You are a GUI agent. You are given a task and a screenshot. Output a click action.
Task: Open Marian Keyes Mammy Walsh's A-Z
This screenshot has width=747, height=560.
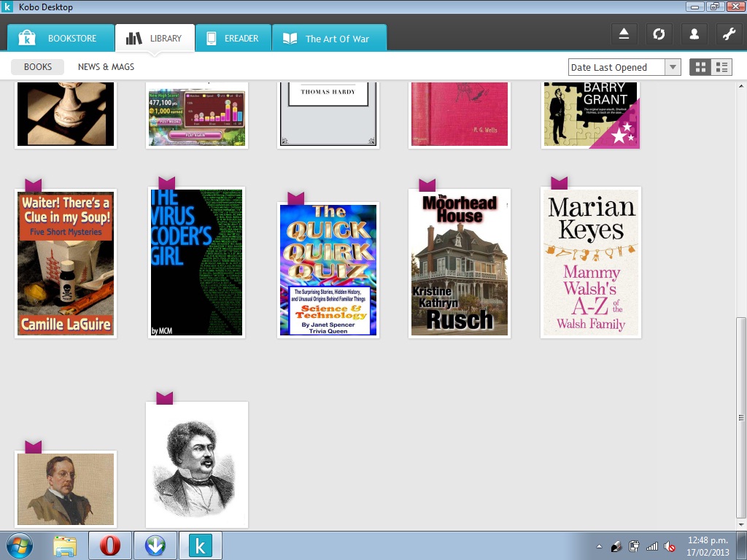(x=591, y=262)
